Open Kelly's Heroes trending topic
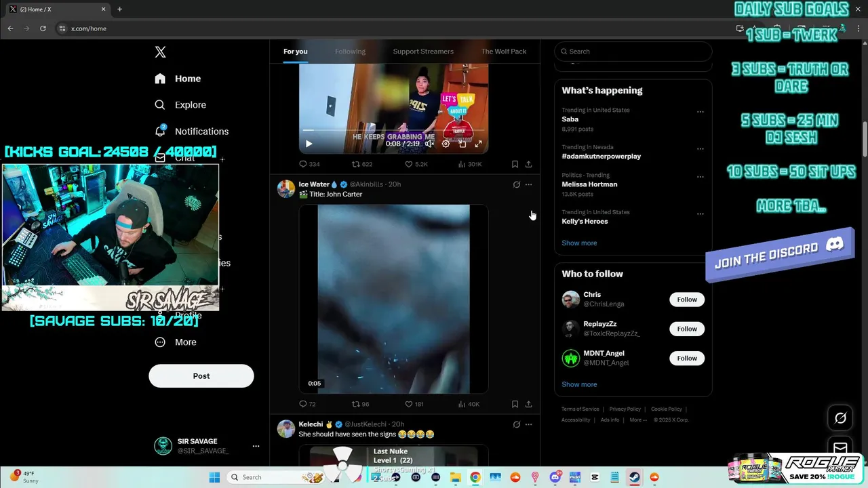This screenshot has height=488, width=868. [585, 221]
